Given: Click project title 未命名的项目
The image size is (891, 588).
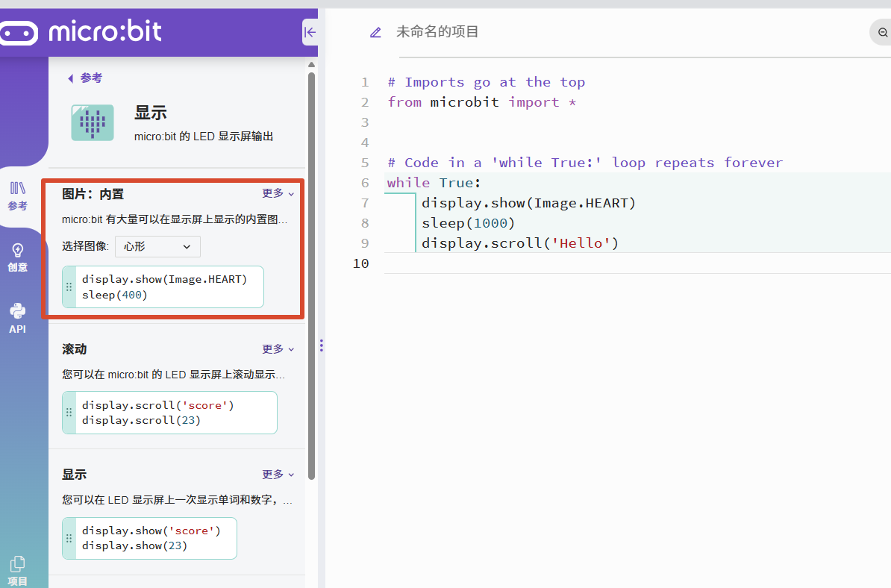Looking at the screenshot, I should tap(437, 32).
